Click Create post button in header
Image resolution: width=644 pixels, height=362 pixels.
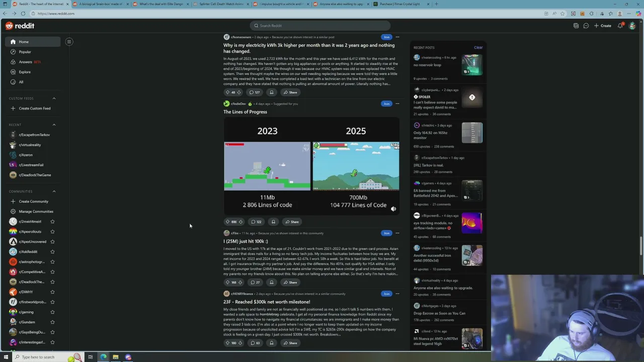(603, 26)
